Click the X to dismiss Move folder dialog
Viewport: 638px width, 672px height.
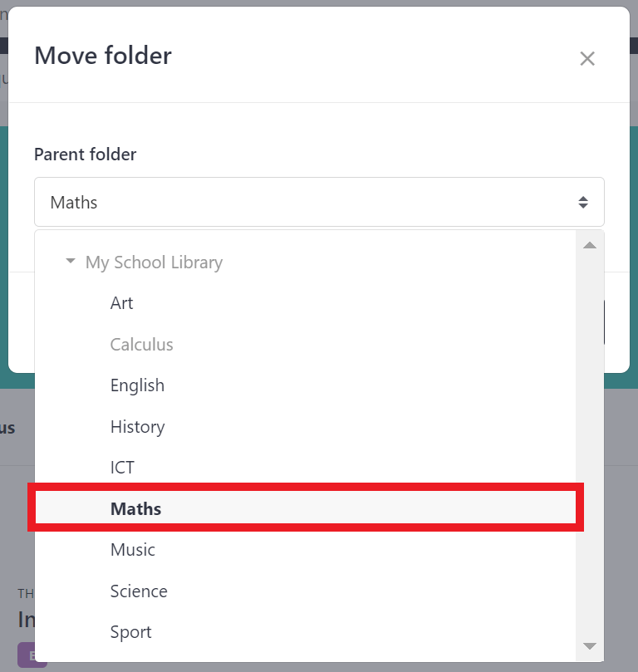point(587,58)
